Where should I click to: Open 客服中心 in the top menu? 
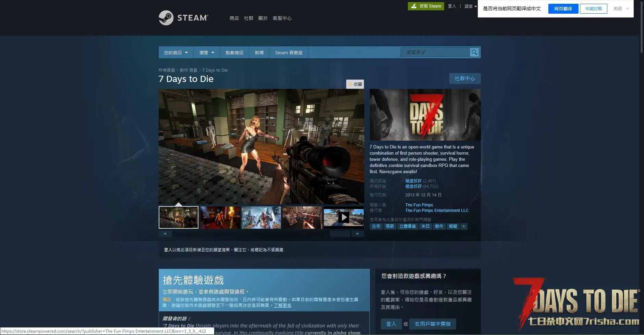(282, 18)
